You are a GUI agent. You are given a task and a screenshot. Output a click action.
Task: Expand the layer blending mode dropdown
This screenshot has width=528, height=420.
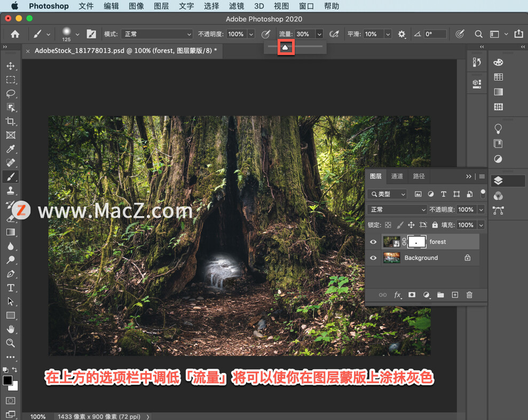pyautogui.click(x=396, y=209)
